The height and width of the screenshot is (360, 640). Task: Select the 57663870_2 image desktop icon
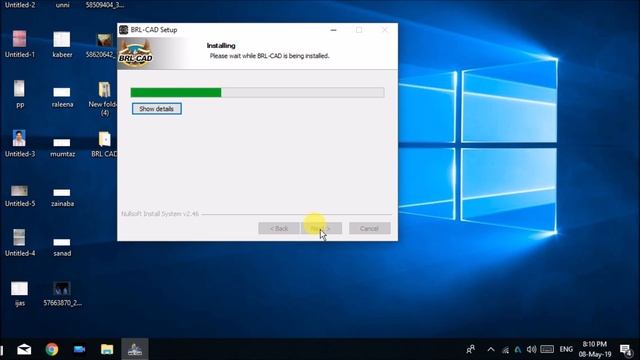tap(62, 293)
